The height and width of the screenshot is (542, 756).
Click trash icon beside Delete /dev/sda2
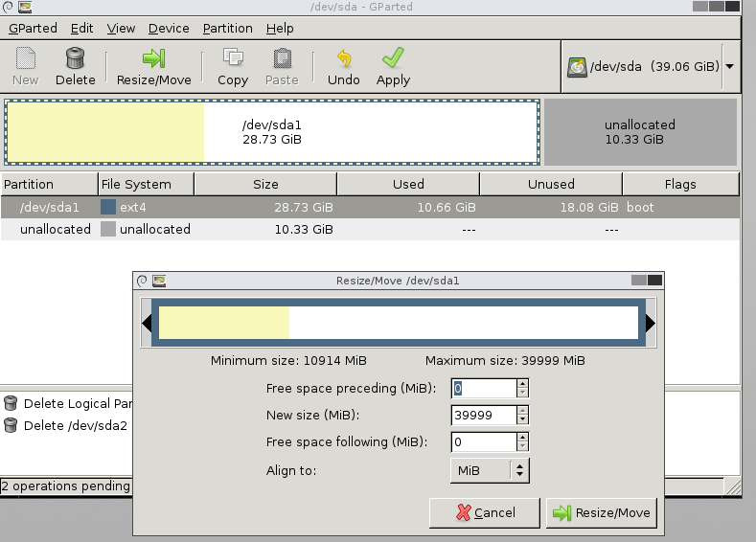[x=11, y=425]
